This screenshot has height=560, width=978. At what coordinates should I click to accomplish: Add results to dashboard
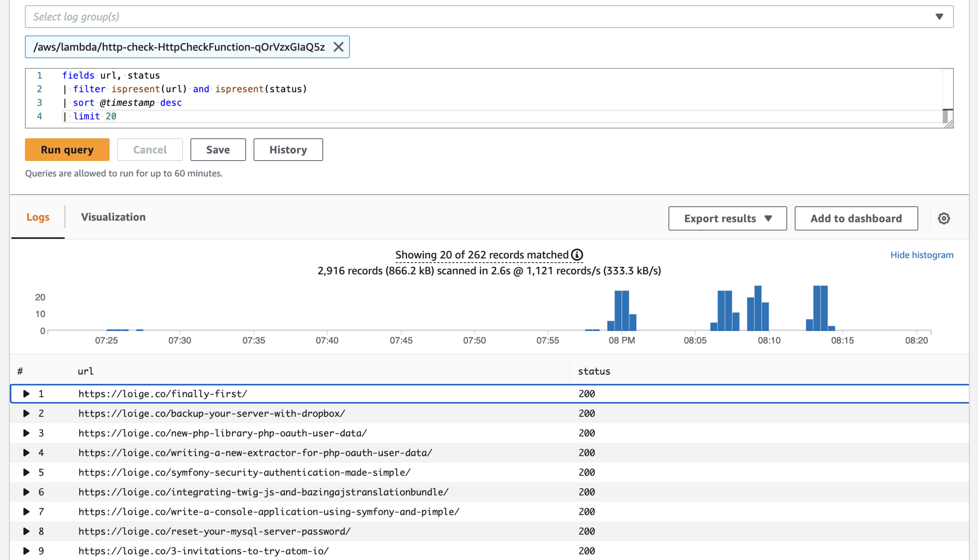click(856, 218)
